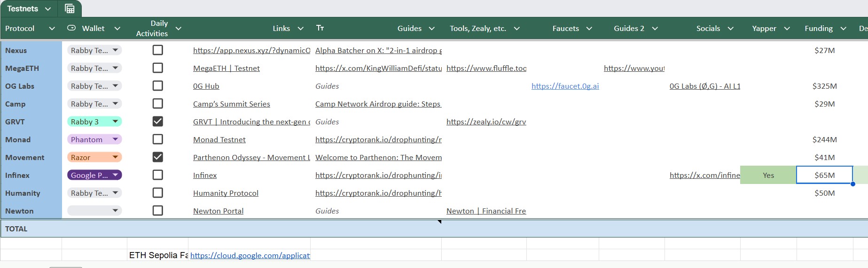Open the Humanity Protocol link
Image resolution: width=868 pixels, height=268 pixels.
tap(226, 193)
